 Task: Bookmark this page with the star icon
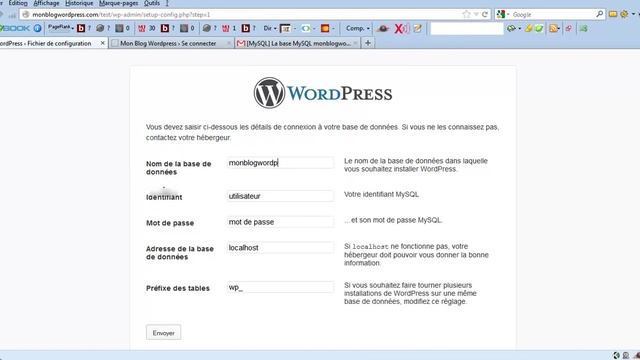[x=466, y=14]
